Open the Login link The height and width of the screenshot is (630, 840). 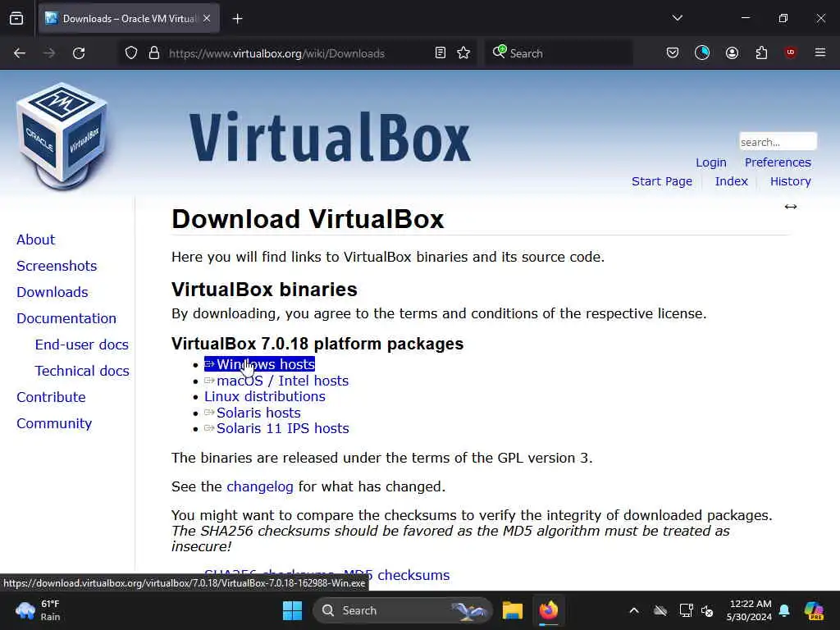coord(711,162)
